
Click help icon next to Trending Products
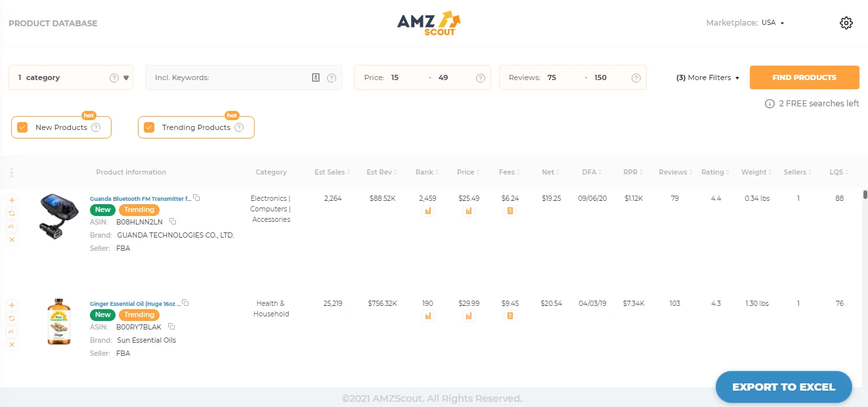[x=239, y=127]
